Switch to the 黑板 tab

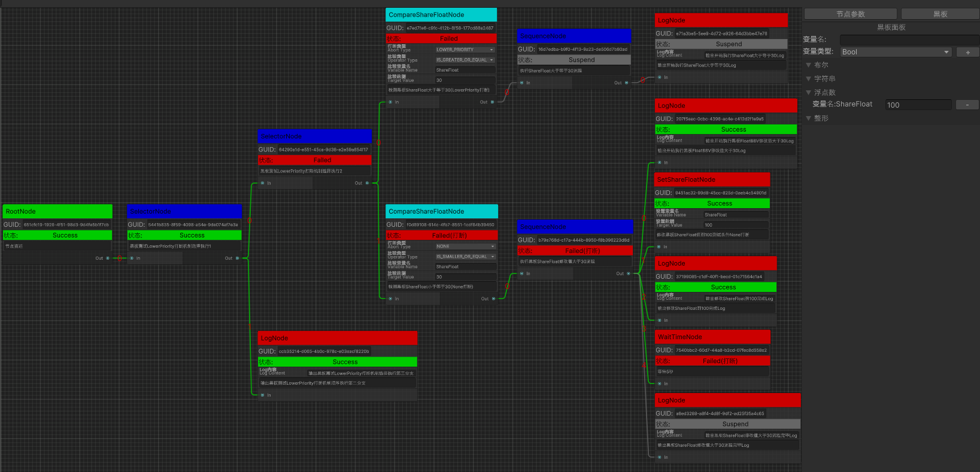pos(940,14)
